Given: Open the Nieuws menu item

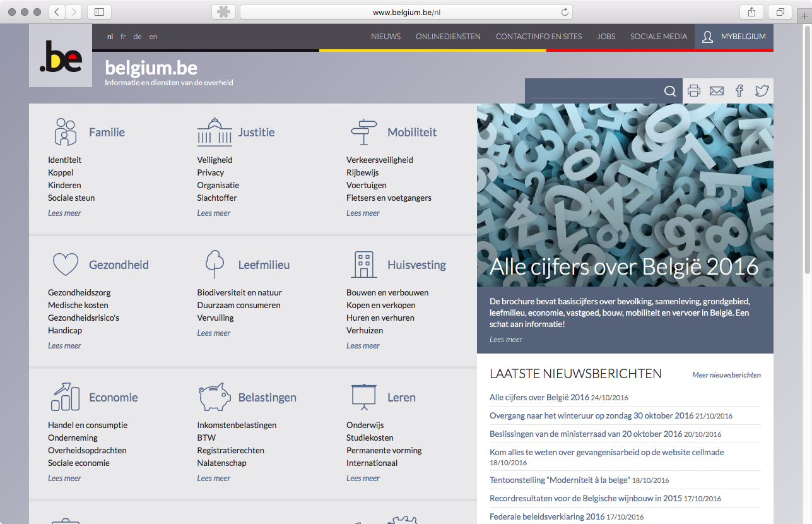Looking at the screenshot, I should 386,37.
